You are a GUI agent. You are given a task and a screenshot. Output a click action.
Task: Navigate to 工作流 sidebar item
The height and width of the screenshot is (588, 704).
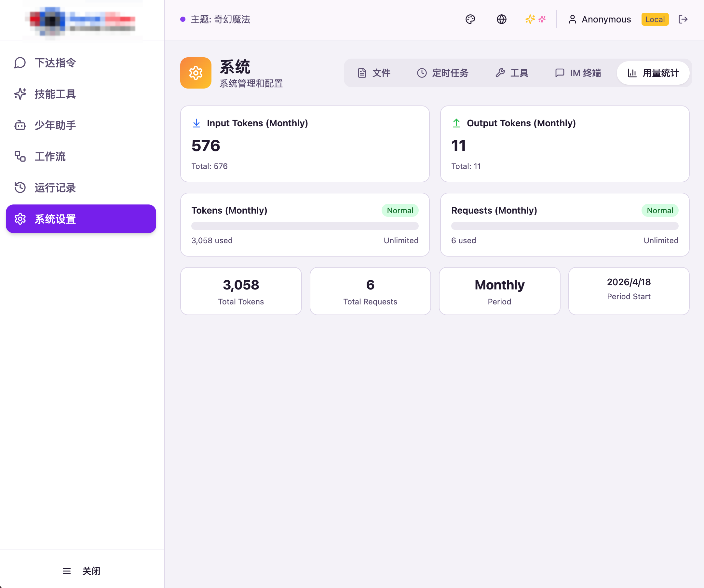[50, 156]
